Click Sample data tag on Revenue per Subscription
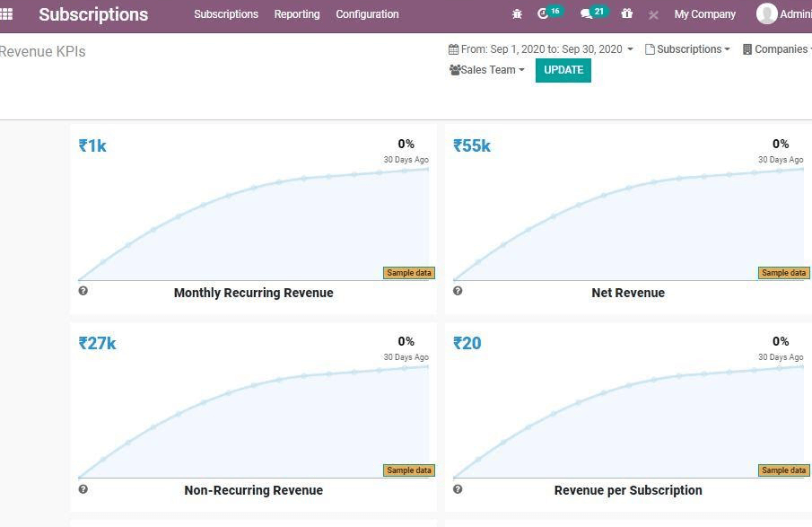The width and height of the screenshot is (812, 527). (783, 470)
